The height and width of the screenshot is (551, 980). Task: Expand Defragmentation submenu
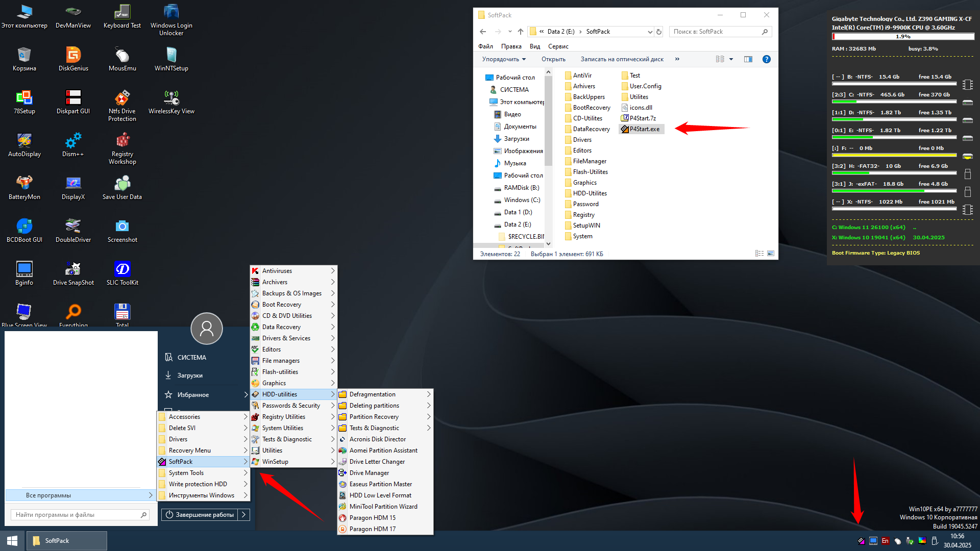click(385, 394)
